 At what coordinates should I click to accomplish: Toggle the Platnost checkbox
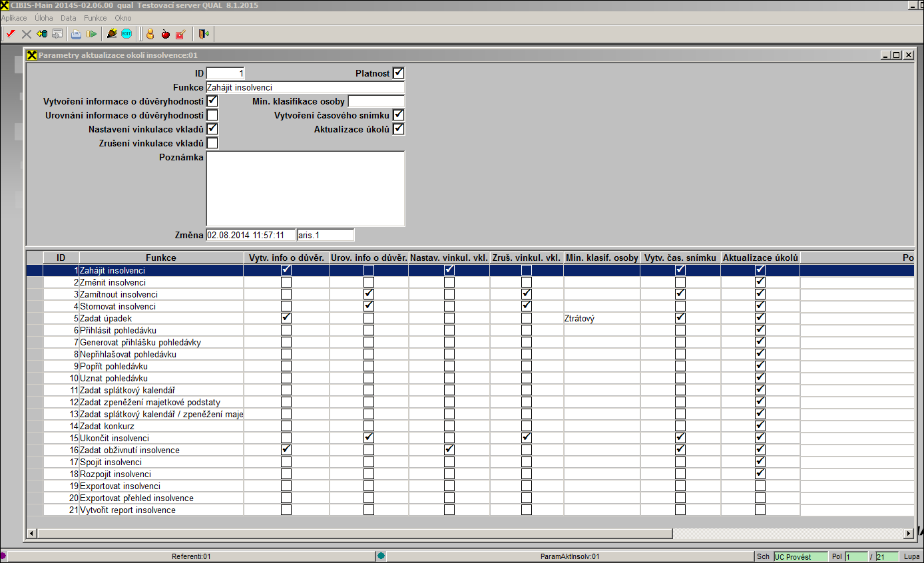click(x=399, y=73)
